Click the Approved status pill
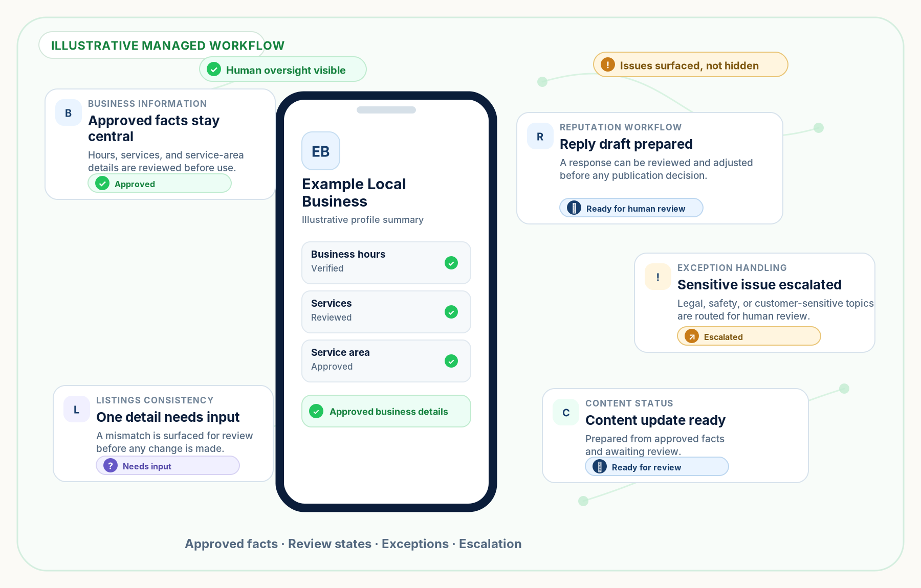The image size is (921, 588). (160, 184)
